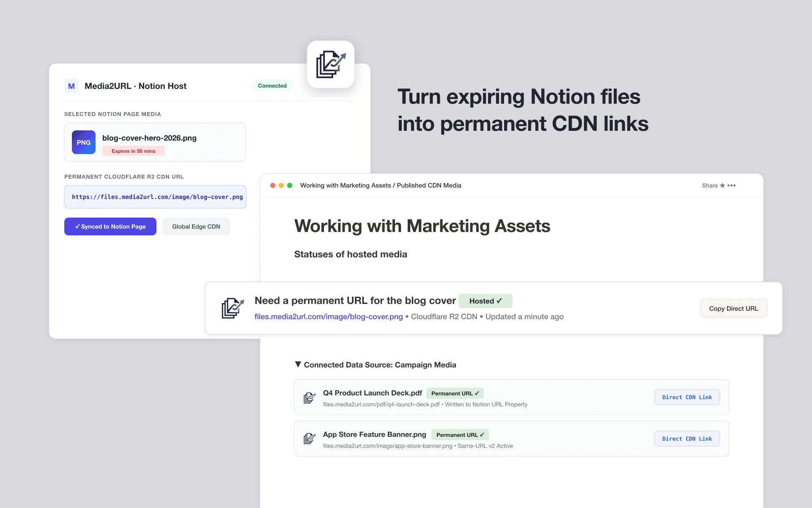The image size is (812, 508).
Task: Click the yellow minimize dot of Notion window
Action: pyautogui.click(x=281, y=185)
